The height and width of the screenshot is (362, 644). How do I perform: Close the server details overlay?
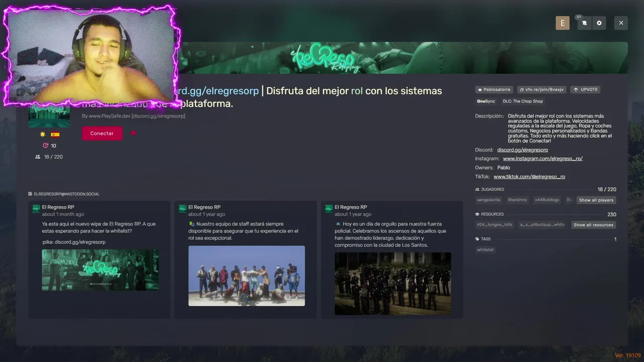(621, 23)
